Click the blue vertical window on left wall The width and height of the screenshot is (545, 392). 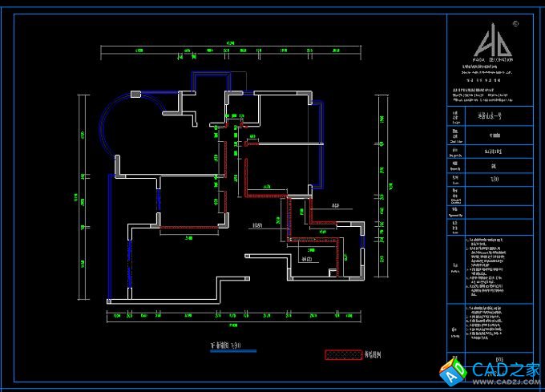pyautogui.click(x=109, y=235)
